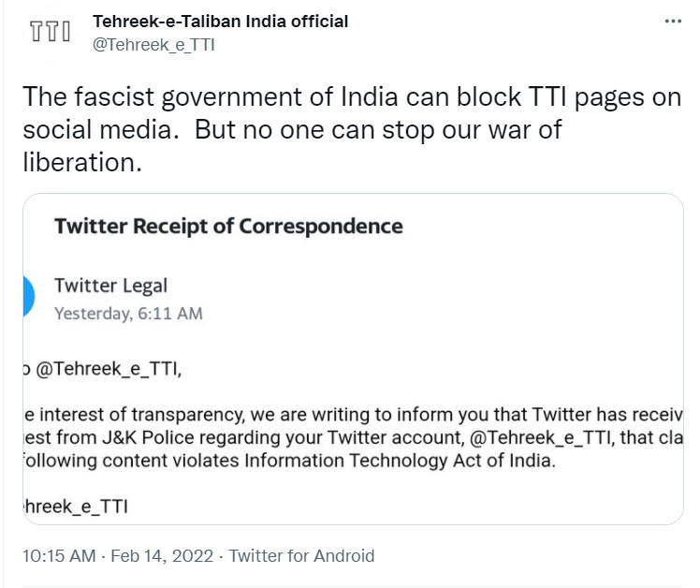Viewport: 700px width, 588px height.
Task: Open the tweet's three-dot more options menu
Action: pos(672,22)
